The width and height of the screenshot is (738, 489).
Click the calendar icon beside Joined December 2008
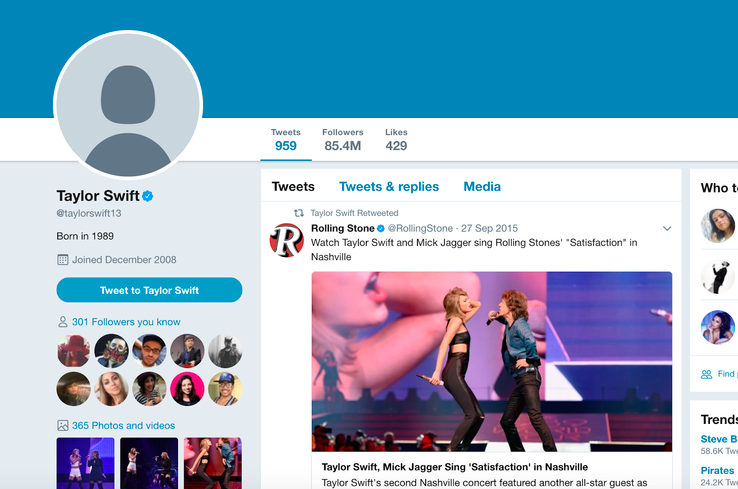point(63,260)
